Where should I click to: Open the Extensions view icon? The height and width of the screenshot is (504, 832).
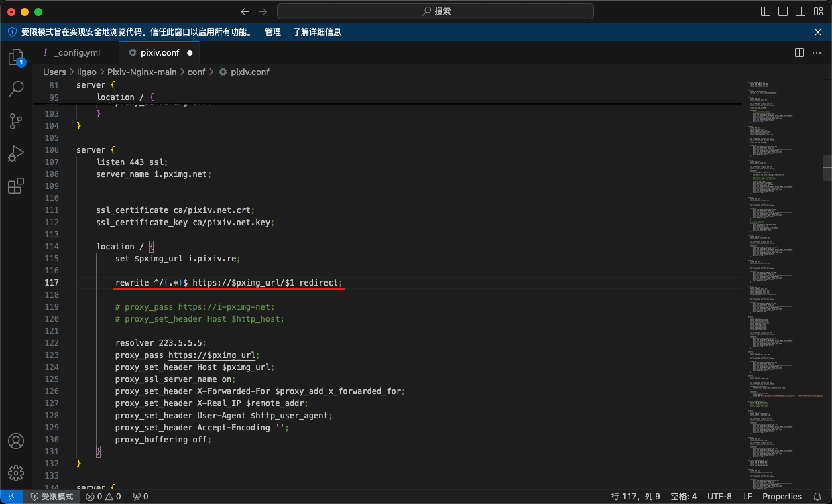(x=16, y=186)
